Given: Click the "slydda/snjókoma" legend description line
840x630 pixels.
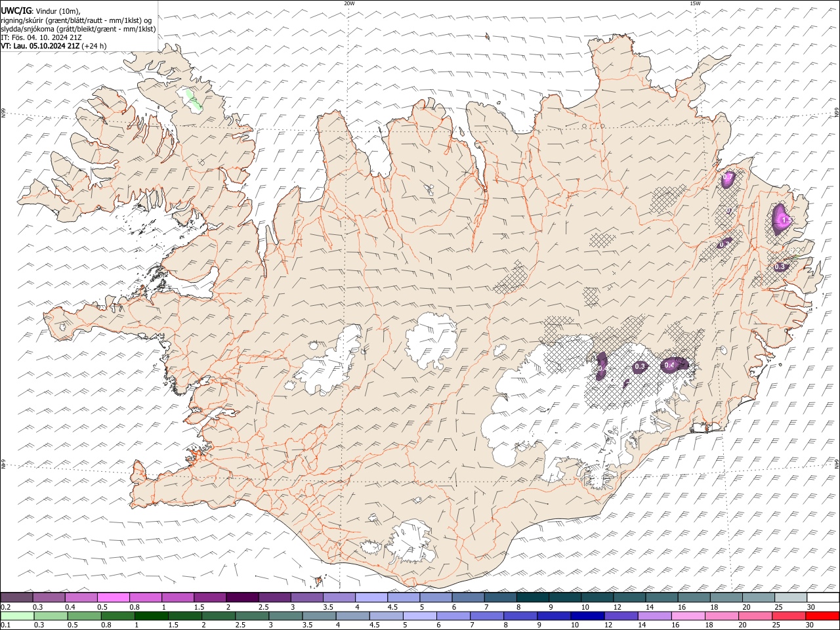Looking at the screenshot, I should tap(79, 29).
